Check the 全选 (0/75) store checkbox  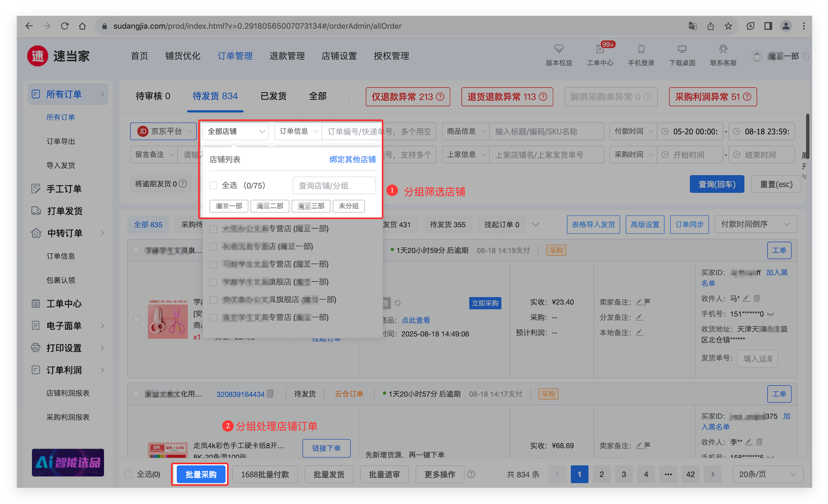213,186
